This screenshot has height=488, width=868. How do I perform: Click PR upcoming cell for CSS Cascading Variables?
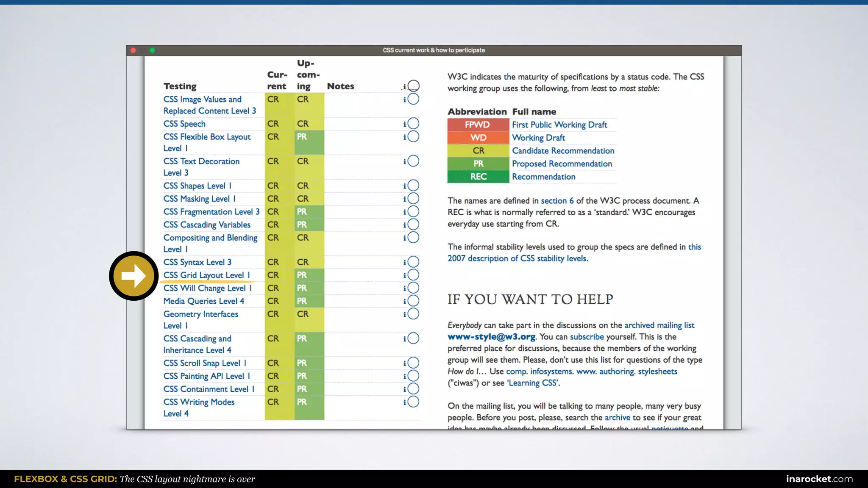tap(309, 225)
